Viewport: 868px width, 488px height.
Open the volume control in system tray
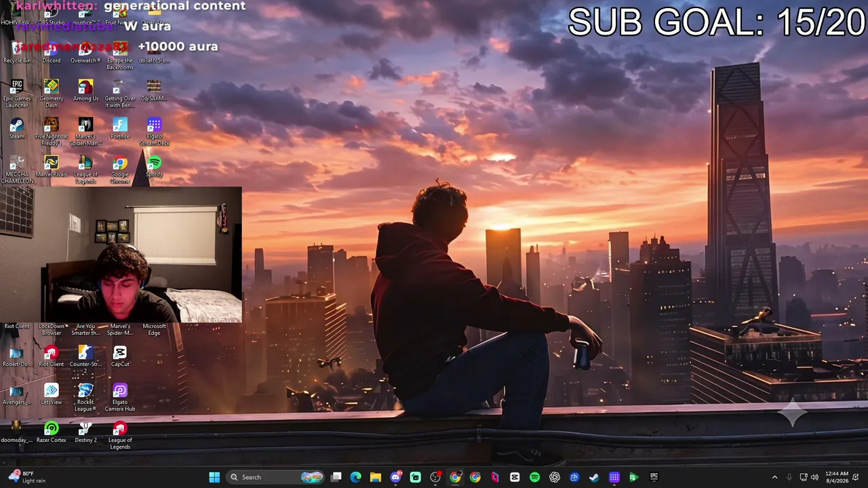click(814, 477)
